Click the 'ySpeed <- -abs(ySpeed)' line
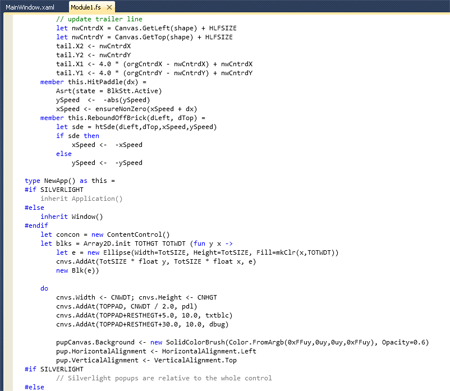Viewport: 450px width, 391px height. point(103,100)
